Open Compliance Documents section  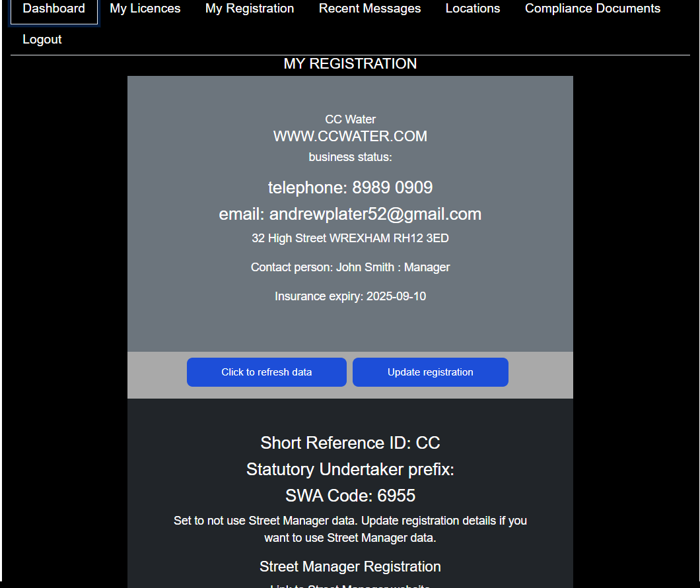[x=592, y=9]
